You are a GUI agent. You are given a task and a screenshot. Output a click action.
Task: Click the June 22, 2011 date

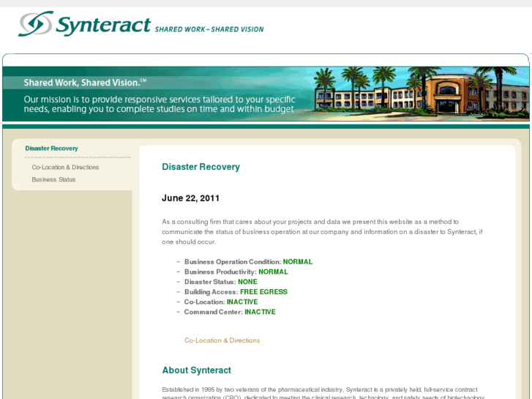pos(191,198)
